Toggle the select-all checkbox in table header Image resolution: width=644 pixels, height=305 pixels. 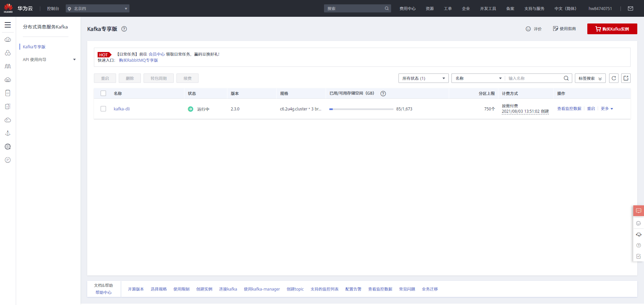pos(103,93)
